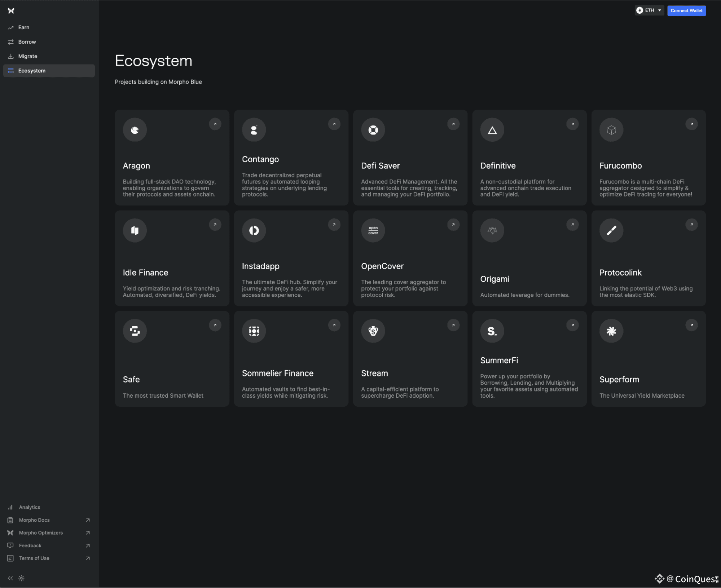
Task: Open the Stream project card
Action: coord(410,359)
